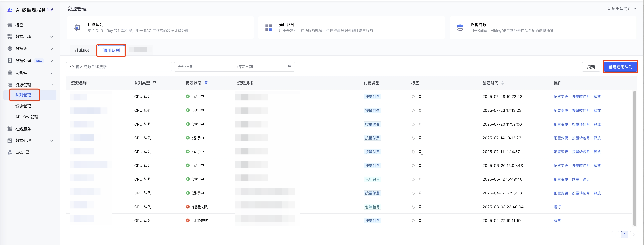Switch to the computing queue tab
The width and height of the screenshot is (644, 245).
pos(83,51)
